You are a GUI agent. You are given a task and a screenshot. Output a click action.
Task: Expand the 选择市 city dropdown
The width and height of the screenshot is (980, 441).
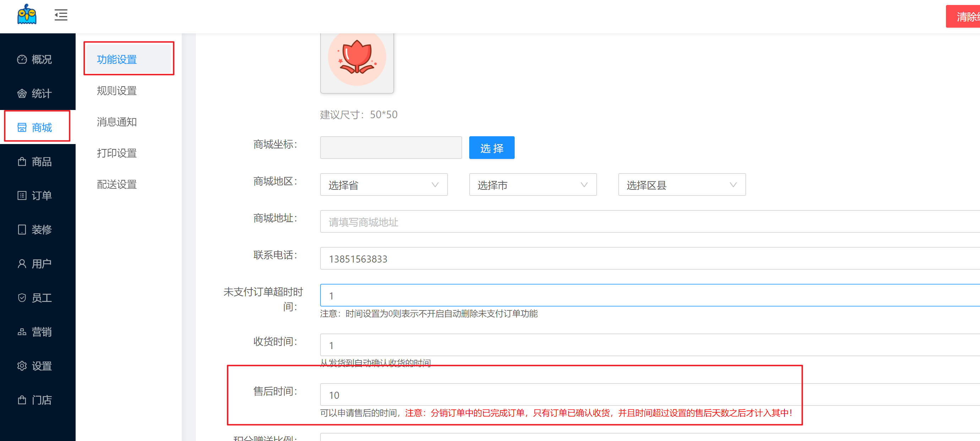(533, 185)
